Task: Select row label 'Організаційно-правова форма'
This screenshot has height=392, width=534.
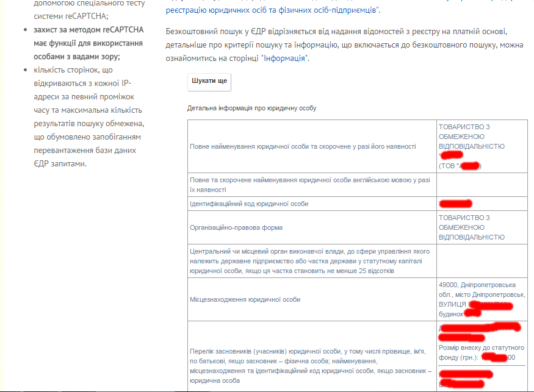Action: pyautogui.click(x=236, y=227)
